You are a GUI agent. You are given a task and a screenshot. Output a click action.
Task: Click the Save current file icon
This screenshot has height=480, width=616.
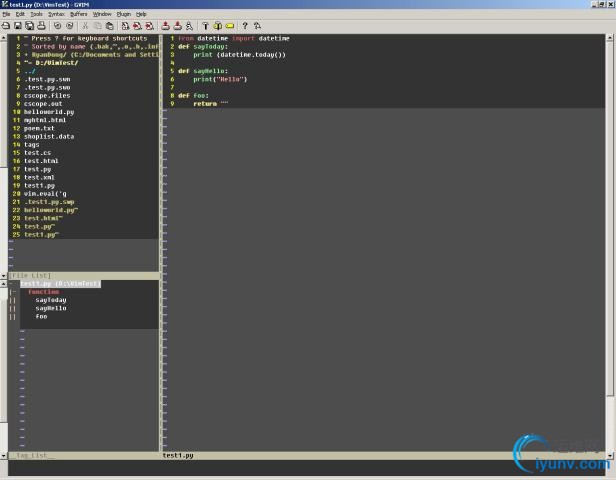pos(17,25)
